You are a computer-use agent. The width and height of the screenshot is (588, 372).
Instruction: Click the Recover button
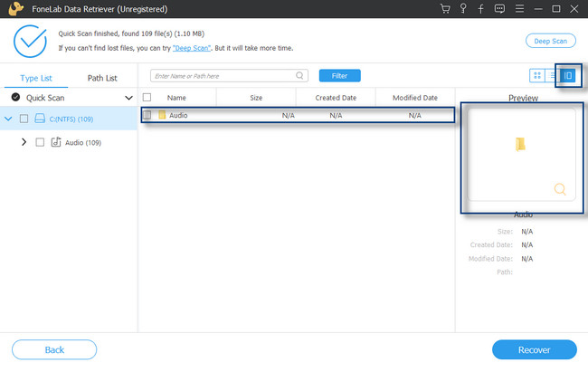coord(535,349)
